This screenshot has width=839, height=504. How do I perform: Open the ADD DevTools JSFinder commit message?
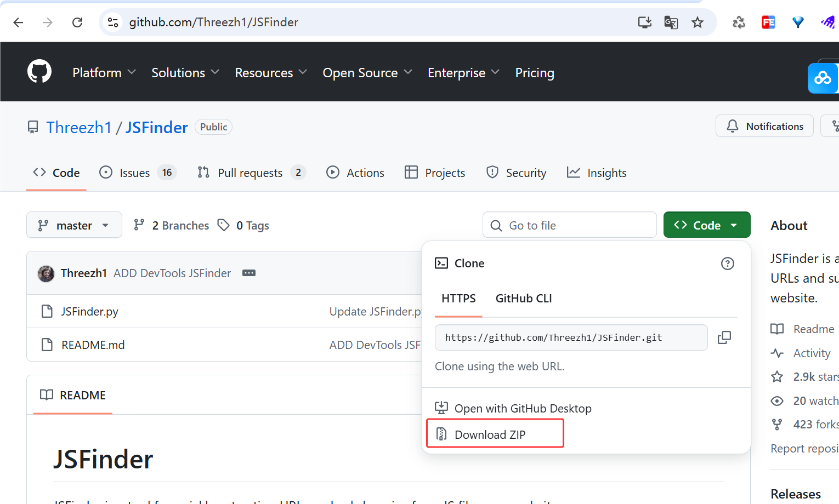click(x=172, y=273)
